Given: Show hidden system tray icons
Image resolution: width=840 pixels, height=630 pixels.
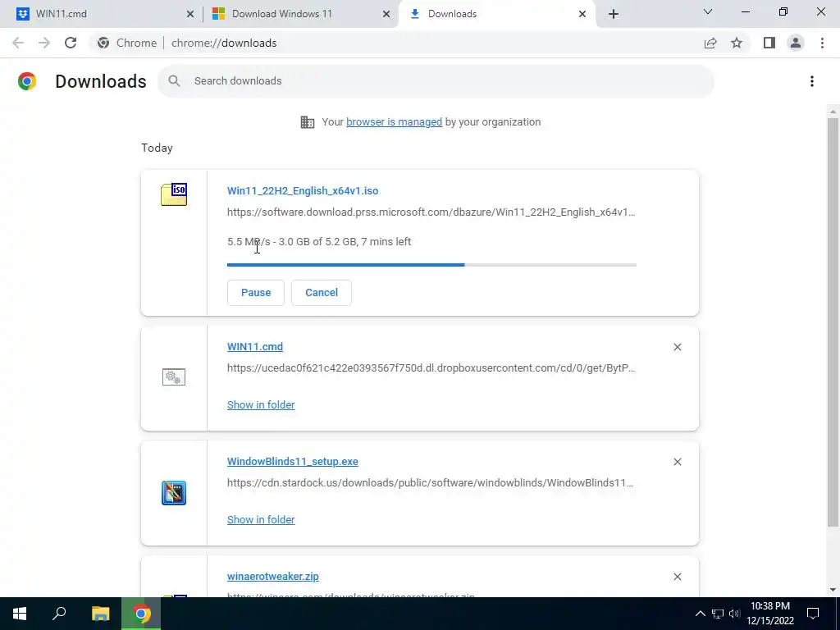Looking at the screenshot, I should pyautogui.click(x=701, y=614).
